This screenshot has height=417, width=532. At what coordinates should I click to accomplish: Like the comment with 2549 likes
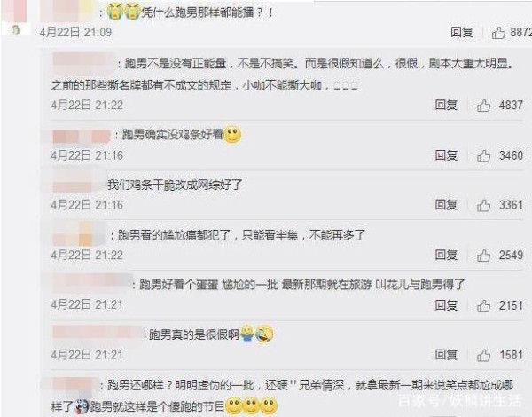[483, 256]
